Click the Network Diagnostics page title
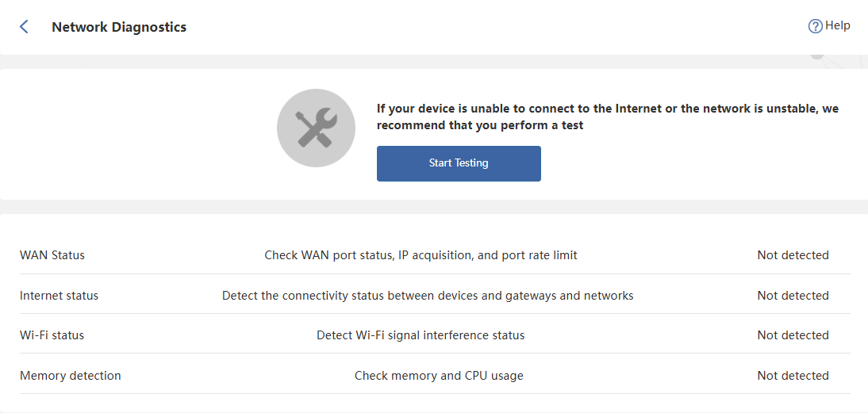The width and height of the screenshot is (868, 413). pyautogui.click(x=119, y=27)
